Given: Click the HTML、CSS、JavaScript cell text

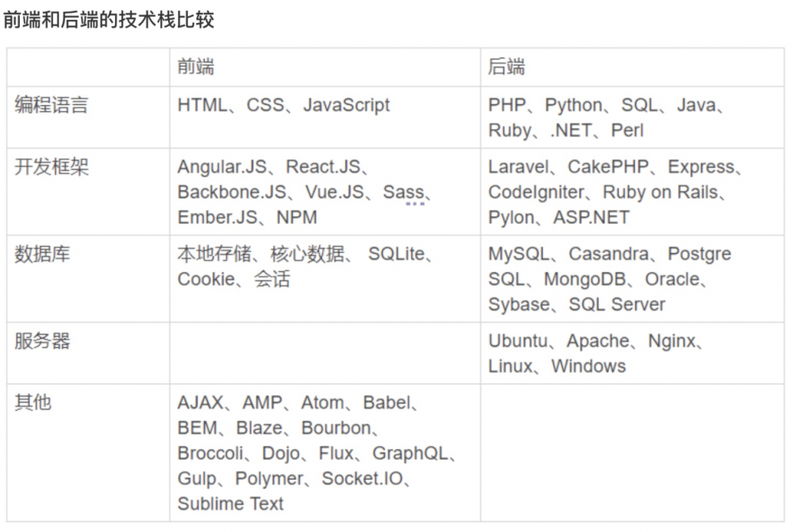Looking at the screenshot, I should (283, 105).
